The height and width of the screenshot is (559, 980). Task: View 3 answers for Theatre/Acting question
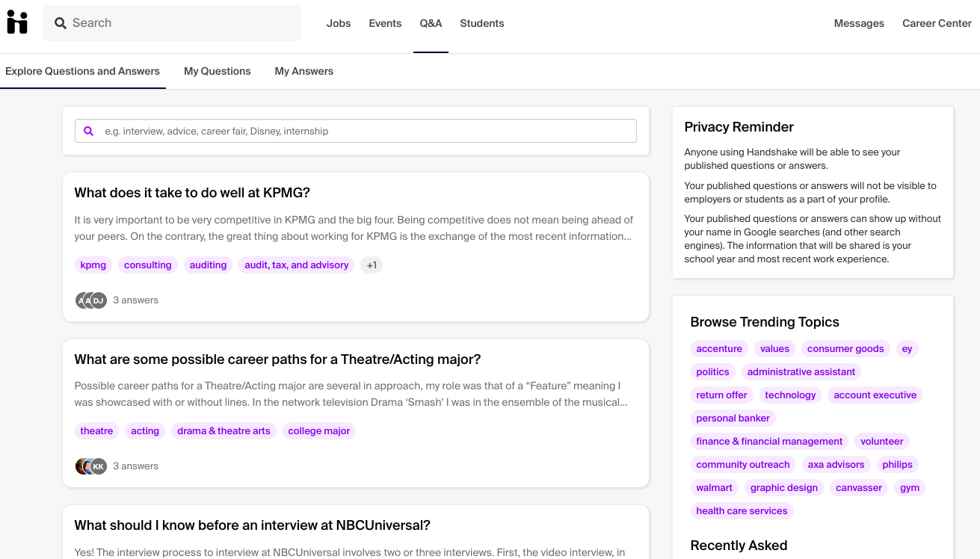[136, 466]
